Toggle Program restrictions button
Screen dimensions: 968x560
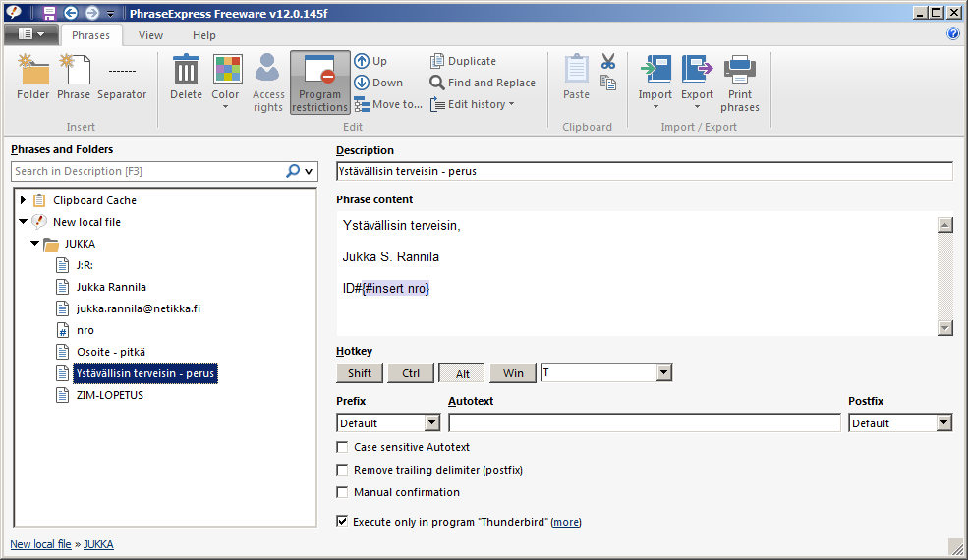click(x=319, y=83)
